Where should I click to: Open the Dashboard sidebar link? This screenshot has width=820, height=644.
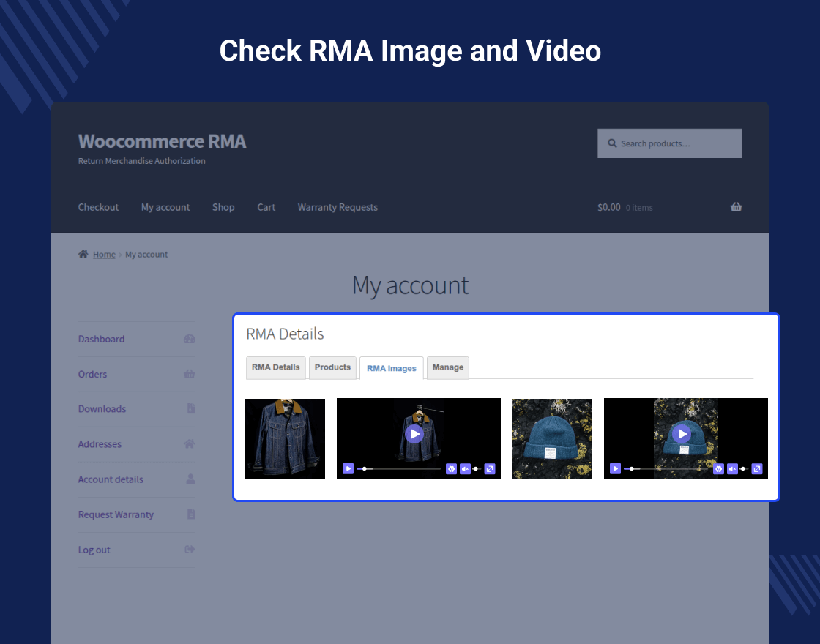tap(102, 339)
